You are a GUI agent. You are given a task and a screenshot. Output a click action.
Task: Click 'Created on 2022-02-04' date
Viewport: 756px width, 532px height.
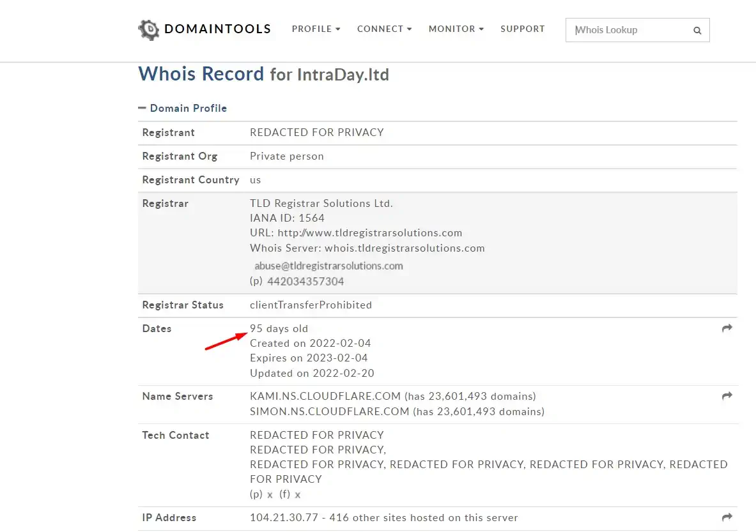(x=311, y=343)
